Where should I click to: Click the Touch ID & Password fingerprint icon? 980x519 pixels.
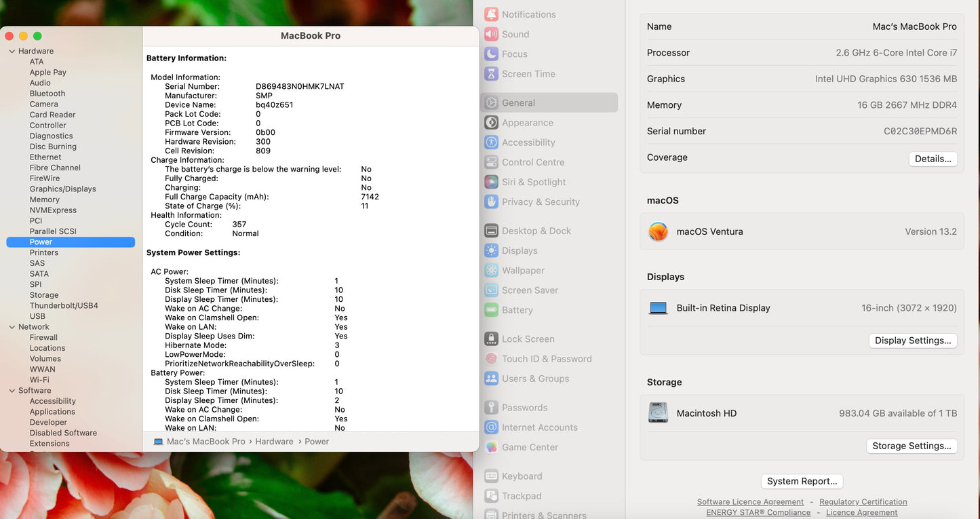tap(492, 359)
